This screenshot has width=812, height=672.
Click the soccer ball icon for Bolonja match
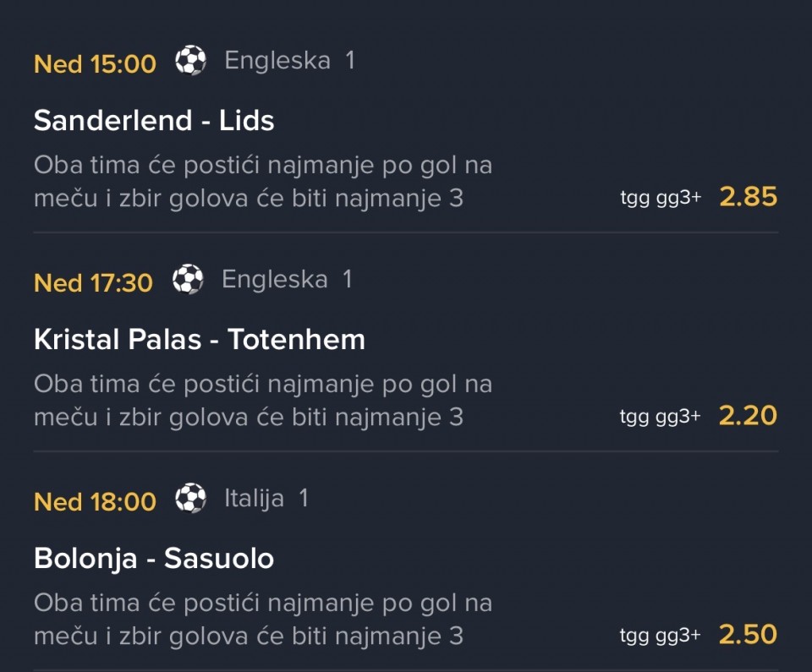[190, 499]
